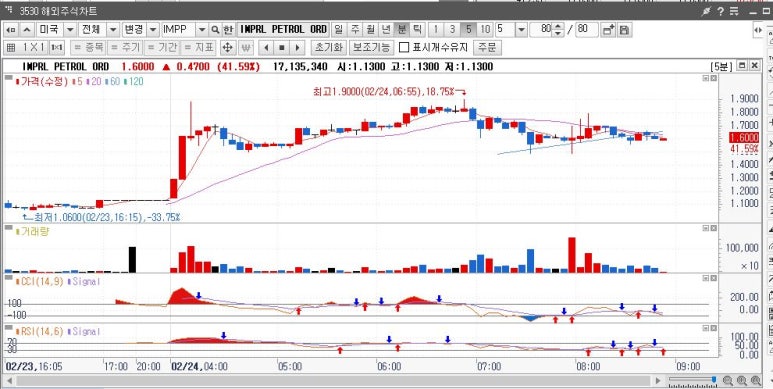The width and height of the screenshot is (773, 389).
Task: Expand the IMPP ticker symbol dropdown
Action: coord(202,30)
